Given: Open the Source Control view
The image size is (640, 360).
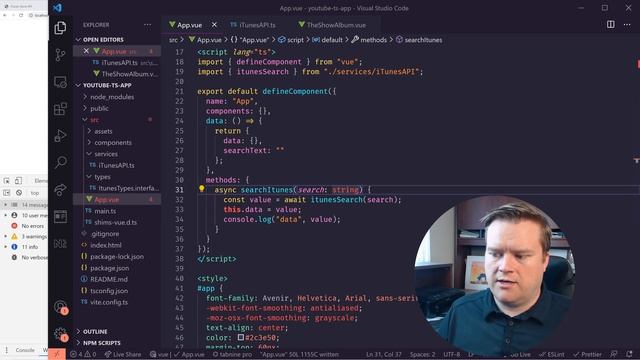Looking at the screenshot, I should pos(60,55).
